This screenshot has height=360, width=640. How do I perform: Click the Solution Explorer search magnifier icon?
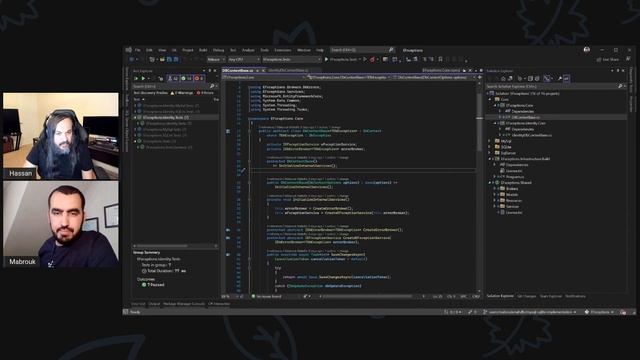(620, 86)
